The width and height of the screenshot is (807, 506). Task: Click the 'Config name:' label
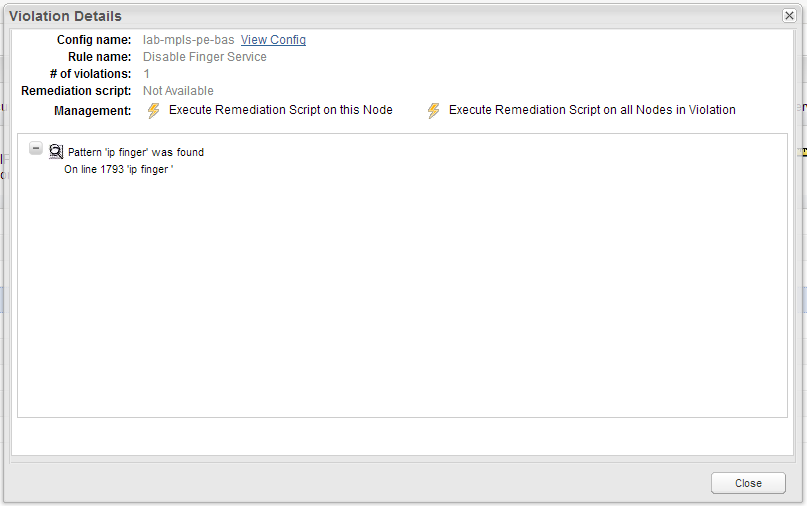(94, 40)
